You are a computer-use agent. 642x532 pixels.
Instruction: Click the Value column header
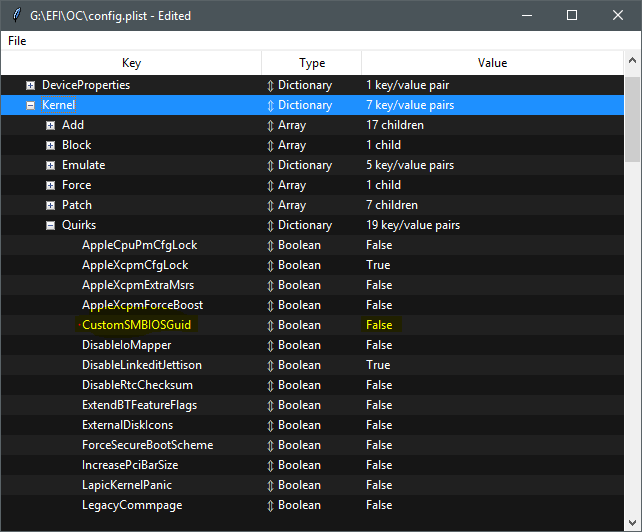pyautogui.click(x=492, y=63)
